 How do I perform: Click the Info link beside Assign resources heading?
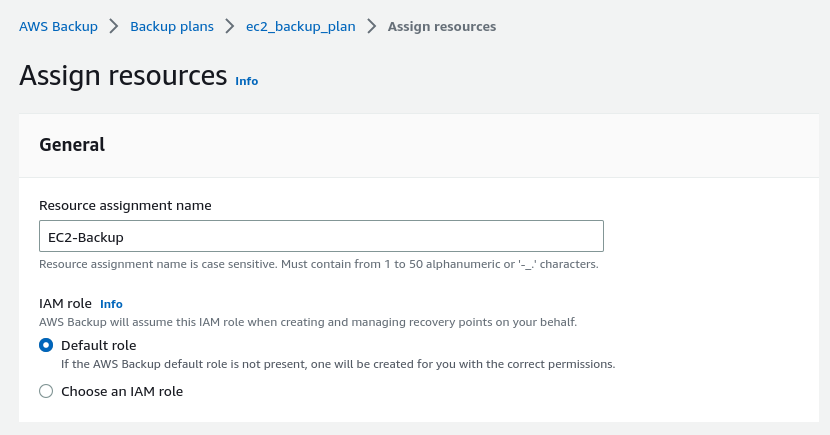[246, 81]
